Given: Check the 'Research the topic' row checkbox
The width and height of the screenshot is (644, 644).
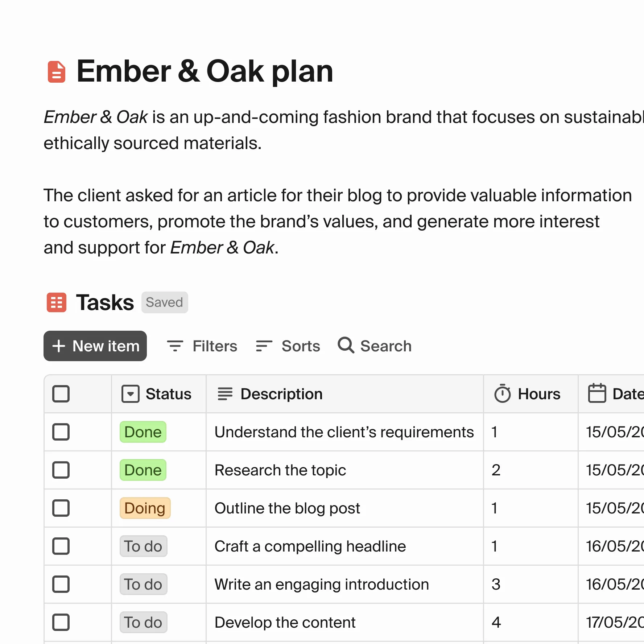Looking at the screenshot, I should (61, 470).
